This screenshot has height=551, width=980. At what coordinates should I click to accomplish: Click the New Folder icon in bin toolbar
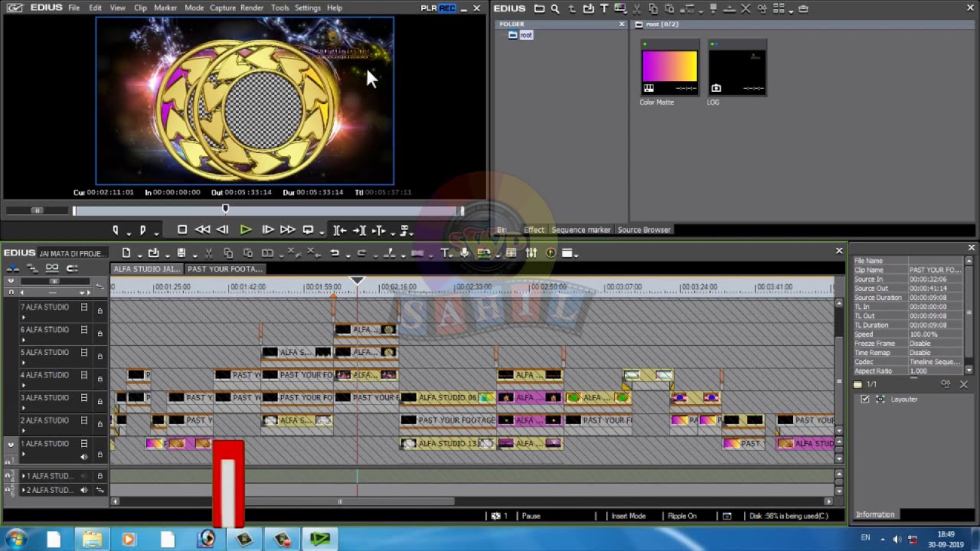tap(539, 8)
